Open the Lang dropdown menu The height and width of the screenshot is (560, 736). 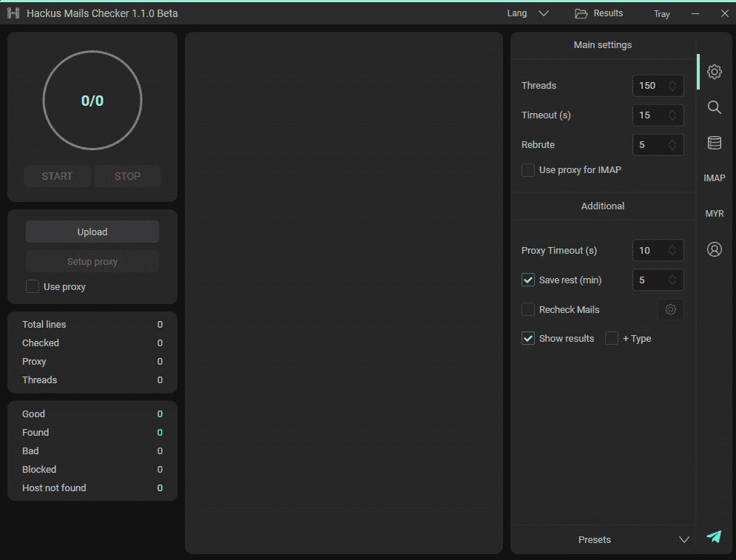tap(528, 13)
